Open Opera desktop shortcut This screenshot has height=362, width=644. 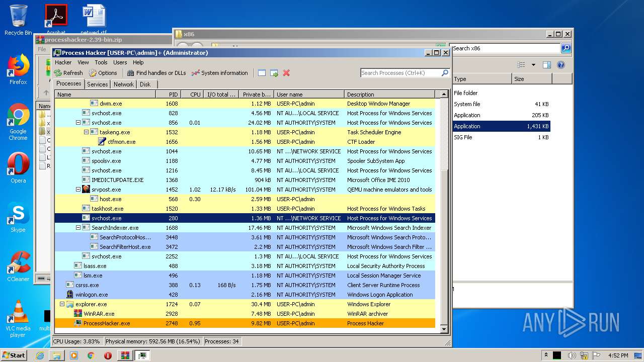tap(18, 168)
